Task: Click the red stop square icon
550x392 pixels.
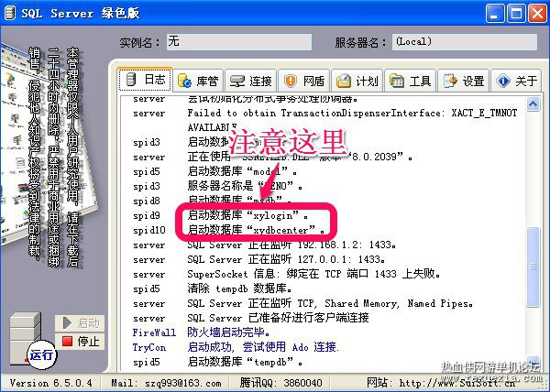Action: click(67, 341)
